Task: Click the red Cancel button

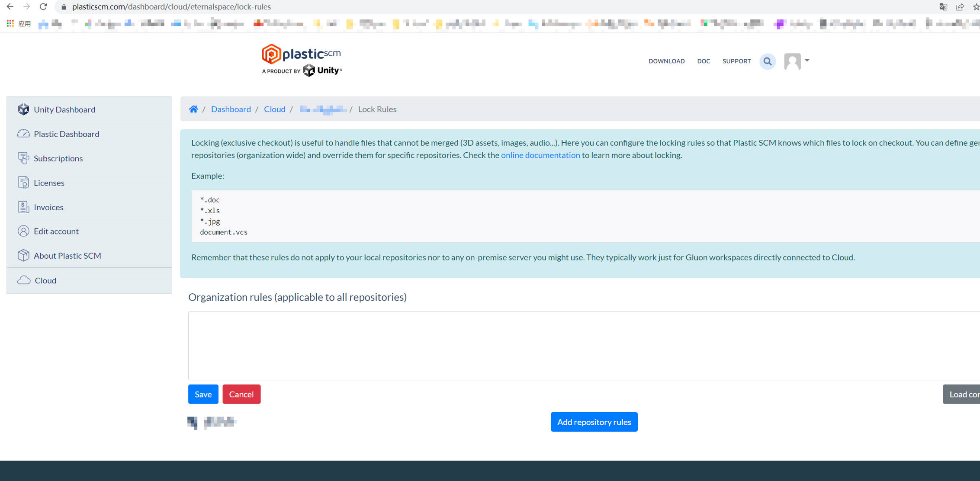Action: point(241,394)
